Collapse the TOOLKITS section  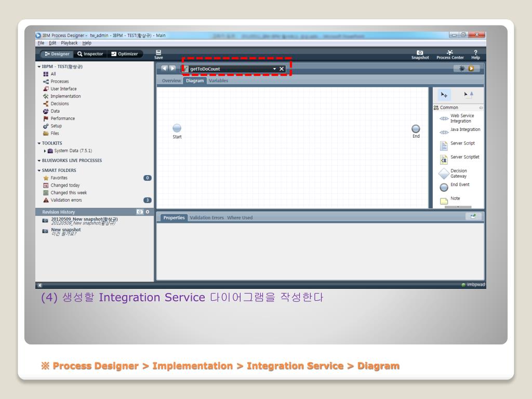39,143
